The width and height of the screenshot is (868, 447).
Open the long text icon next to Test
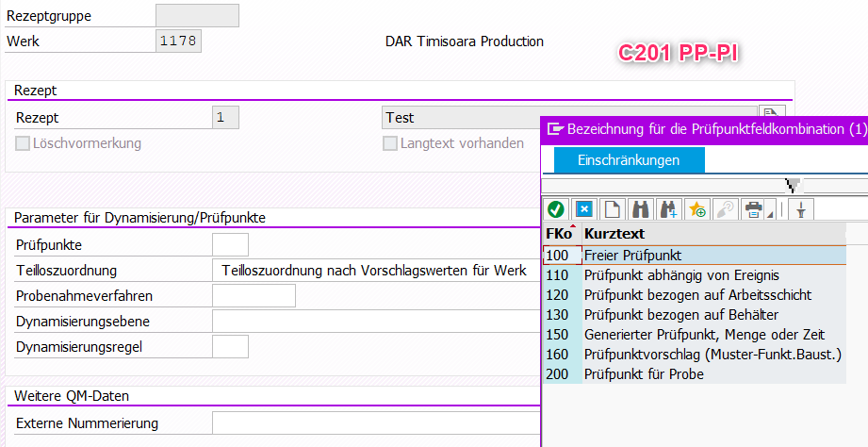[x=773, y=117]
